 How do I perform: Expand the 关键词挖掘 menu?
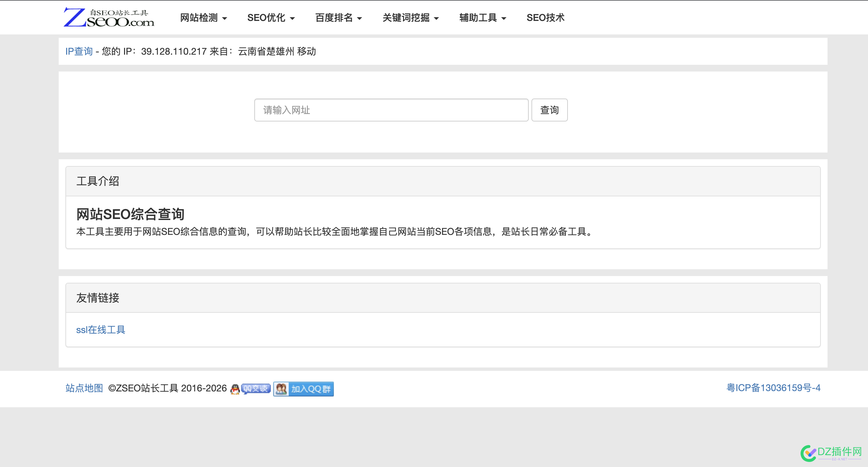(411, 18)
